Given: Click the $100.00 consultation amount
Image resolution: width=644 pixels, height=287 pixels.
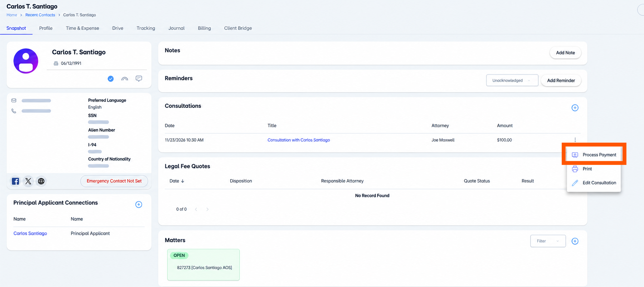Looking at the screenshot, I should pyautogui.click(x=504, y=140).
